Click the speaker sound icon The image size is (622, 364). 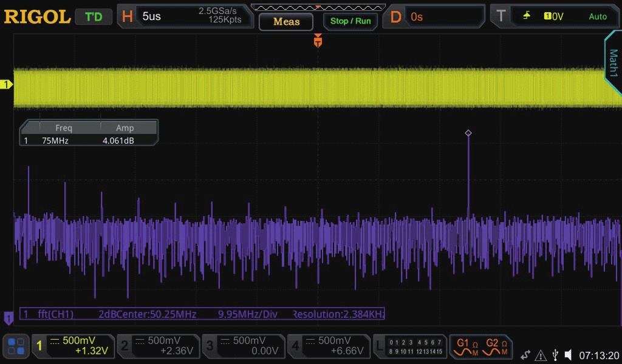(568, 355)
